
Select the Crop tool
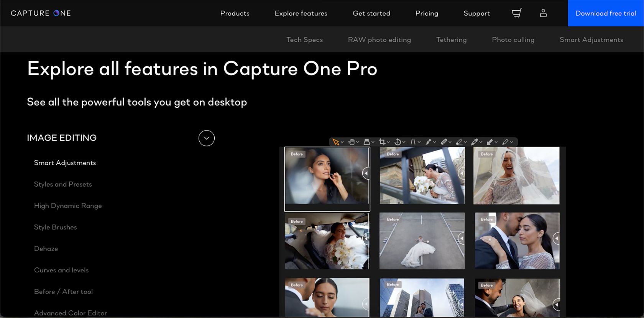pyautogui.click(x=382, y=142)
